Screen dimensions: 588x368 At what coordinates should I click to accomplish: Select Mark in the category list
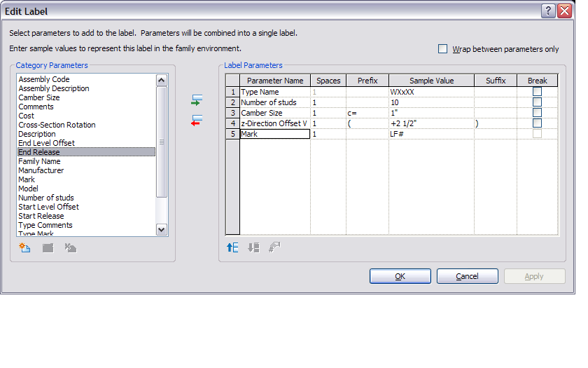point(86,179)
